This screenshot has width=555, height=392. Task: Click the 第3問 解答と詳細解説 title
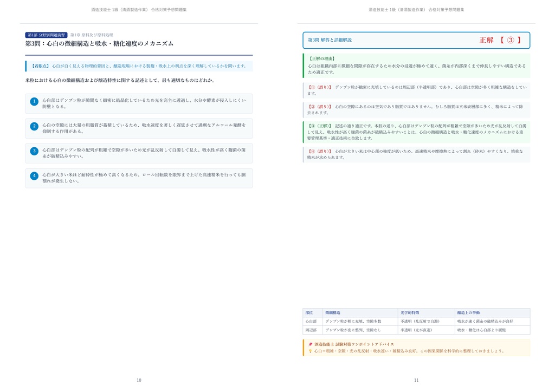tap(330, 40)
